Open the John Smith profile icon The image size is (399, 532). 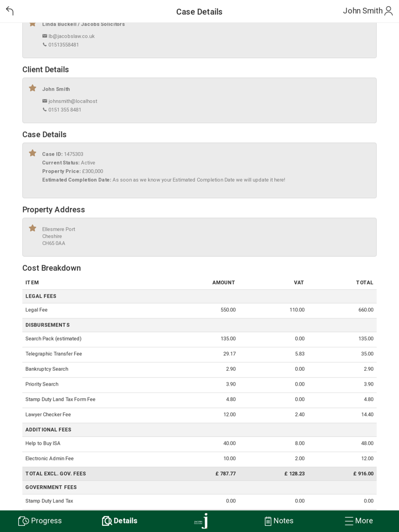[388, 11]
